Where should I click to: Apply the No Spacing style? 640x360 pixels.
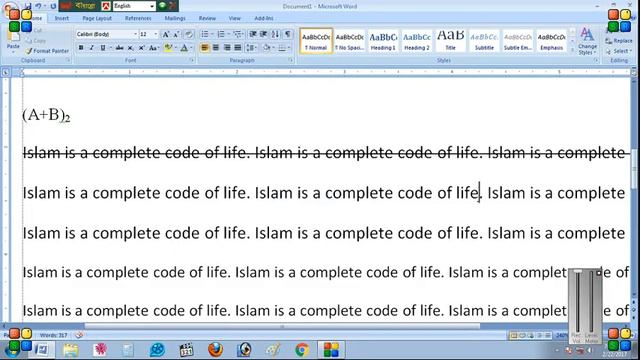point(349,41)
